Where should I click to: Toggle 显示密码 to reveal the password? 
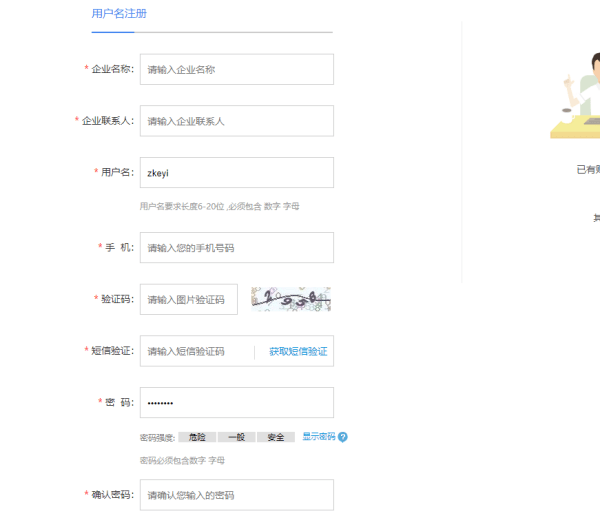[x=318, y=437]
